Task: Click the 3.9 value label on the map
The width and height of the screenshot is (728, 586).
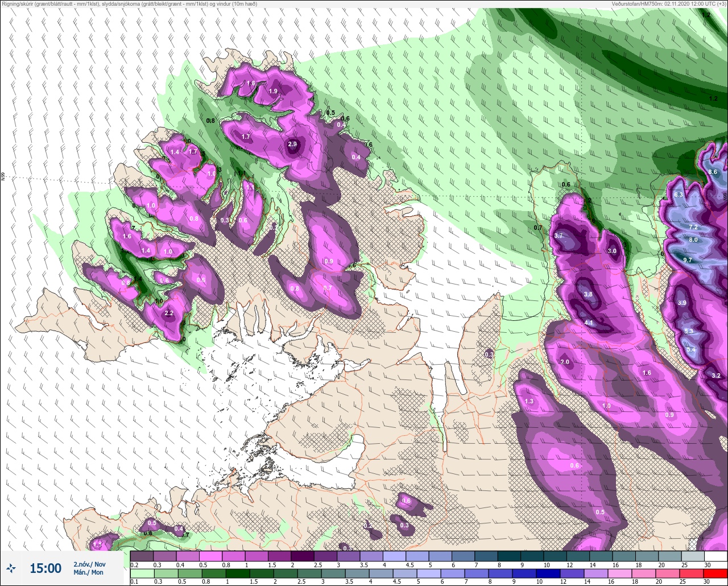Action: pos(682,303)
